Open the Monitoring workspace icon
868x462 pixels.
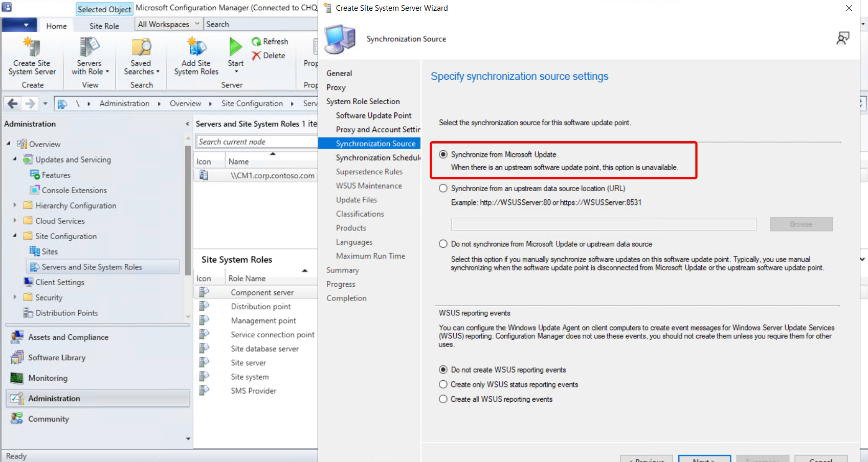pyautogui.click(x=17, y=378)
